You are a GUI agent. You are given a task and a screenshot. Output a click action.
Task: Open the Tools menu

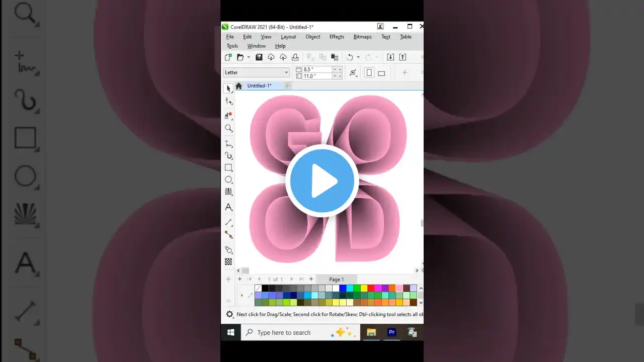coord(232,46)
